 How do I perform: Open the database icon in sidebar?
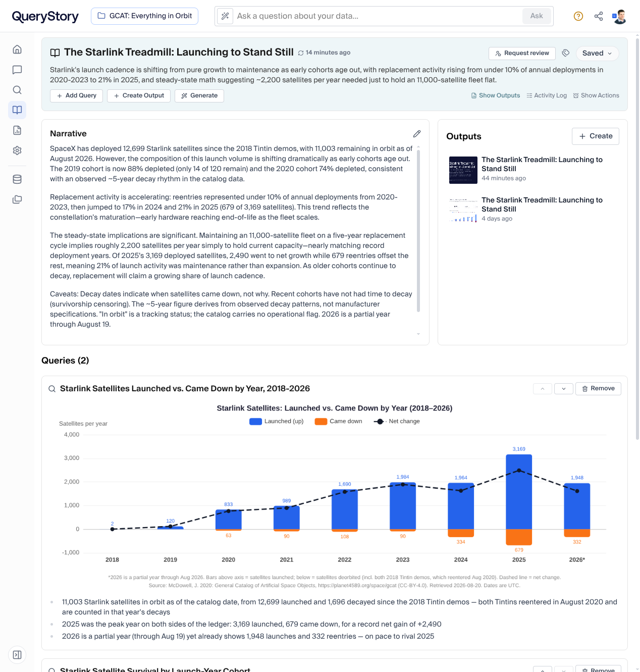(x=17, y=179)
